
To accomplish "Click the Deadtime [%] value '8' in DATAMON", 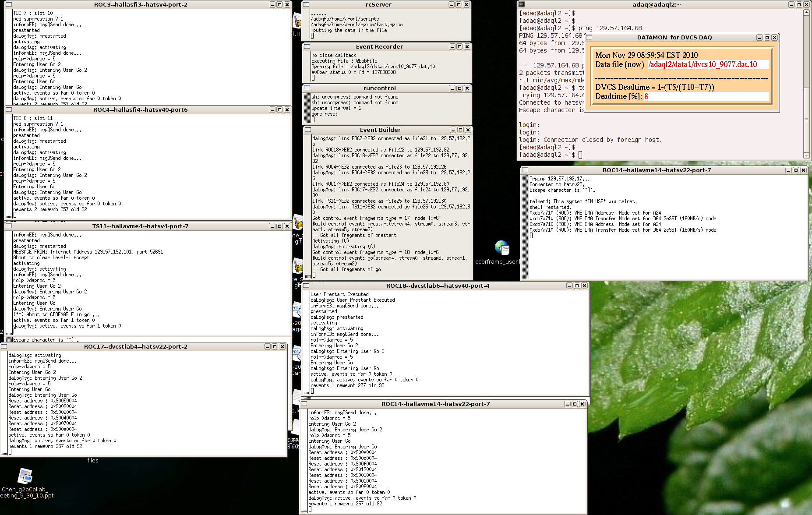I will click(646, 96).
